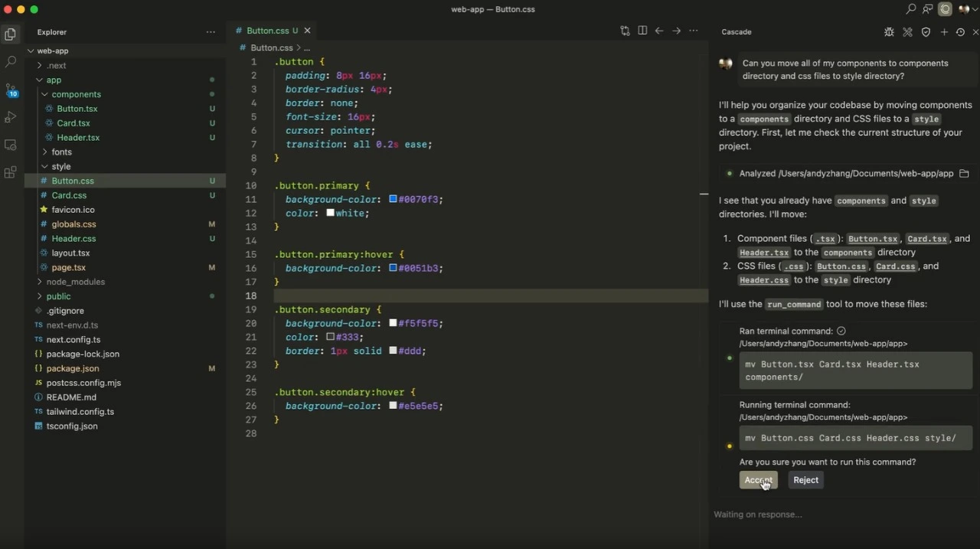
Task: Accept the terminal command
Action: click(758, 480)
